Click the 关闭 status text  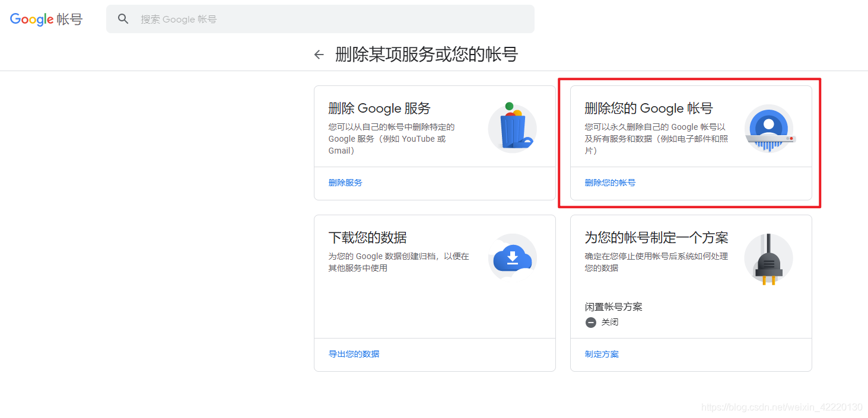[610, 323]
